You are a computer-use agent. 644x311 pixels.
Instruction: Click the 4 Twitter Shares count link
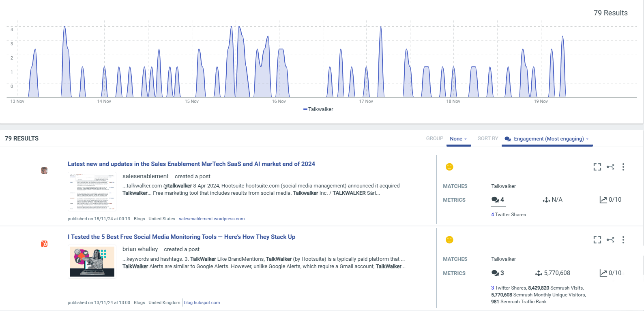point(508,215)
